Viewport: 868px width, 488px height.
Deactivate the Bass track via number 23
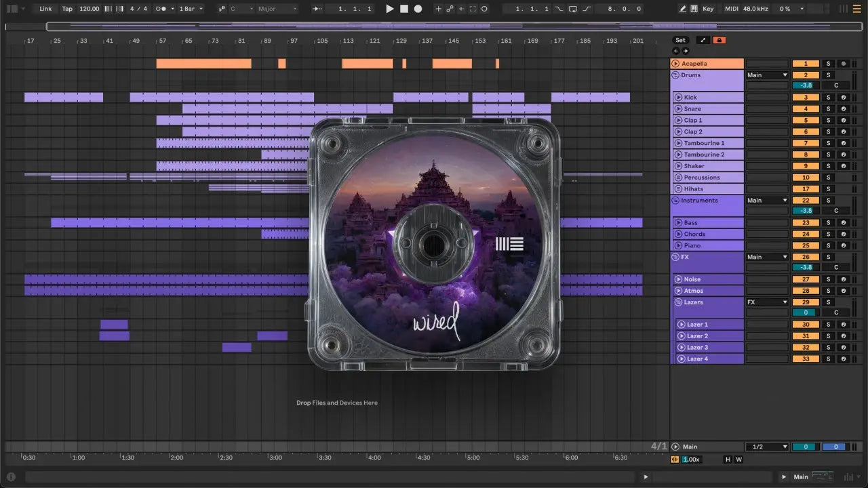pyautogui.click(x=806, y=223)
